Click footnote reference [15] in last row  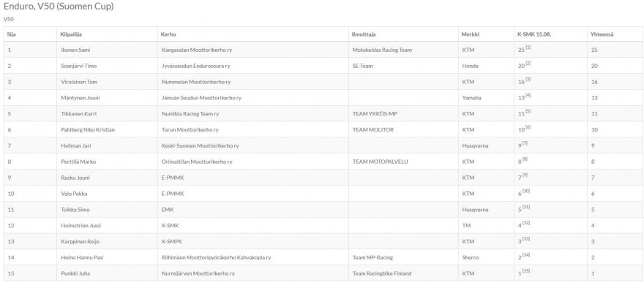(526, 270)
